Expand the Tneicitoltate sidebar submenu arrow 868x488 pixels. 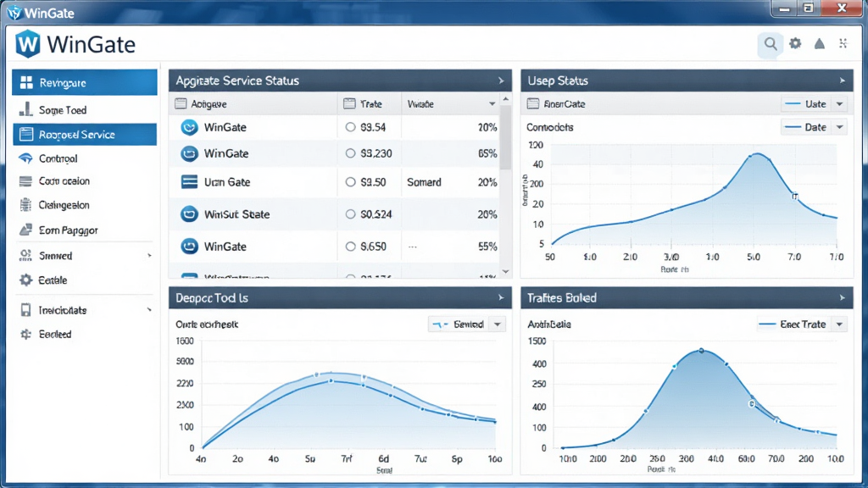(x=149, y=310)
